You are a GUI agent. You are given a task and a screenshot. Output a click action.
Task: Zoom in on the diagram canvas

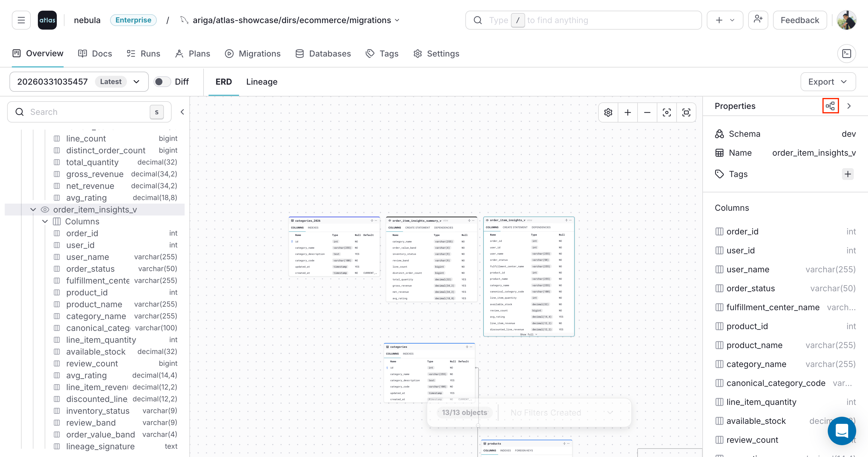[627, 112]
